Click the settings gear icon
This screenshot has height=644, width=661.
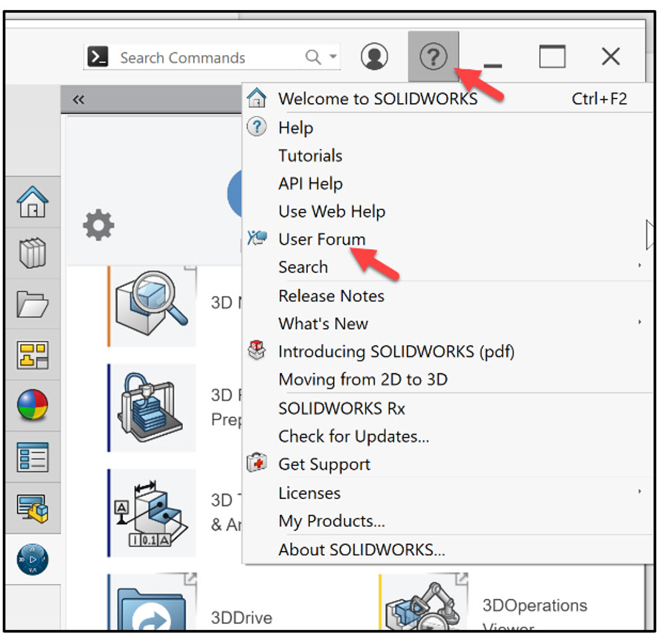(x=98, y=225)
